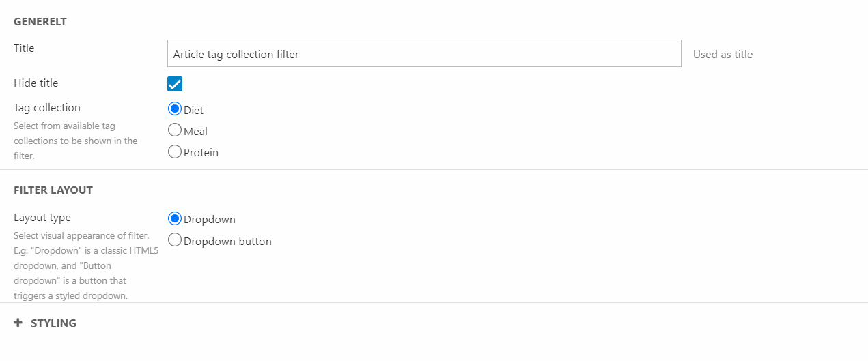Choose the Dropdown button layout radio

175,240
